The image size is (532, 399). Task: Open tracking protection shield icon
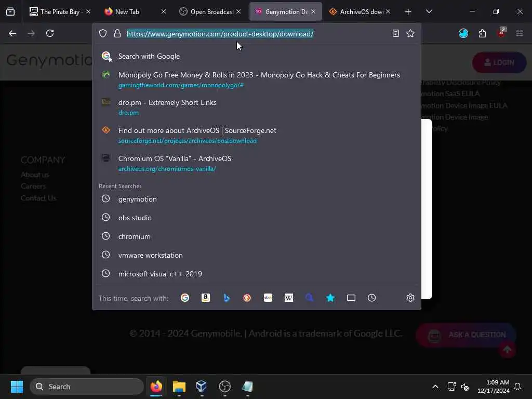click(x=103, y=33)
